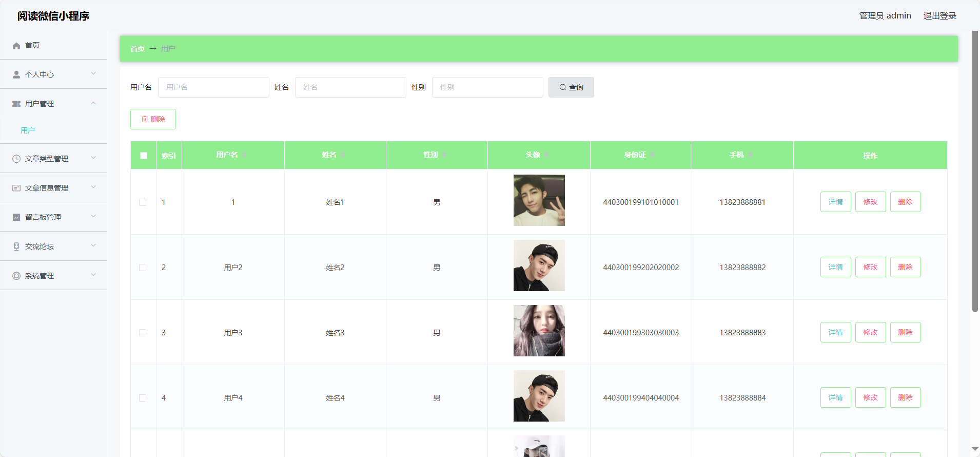
Task: Click the 文章信息管理 card icon
Action: (16, 188)
